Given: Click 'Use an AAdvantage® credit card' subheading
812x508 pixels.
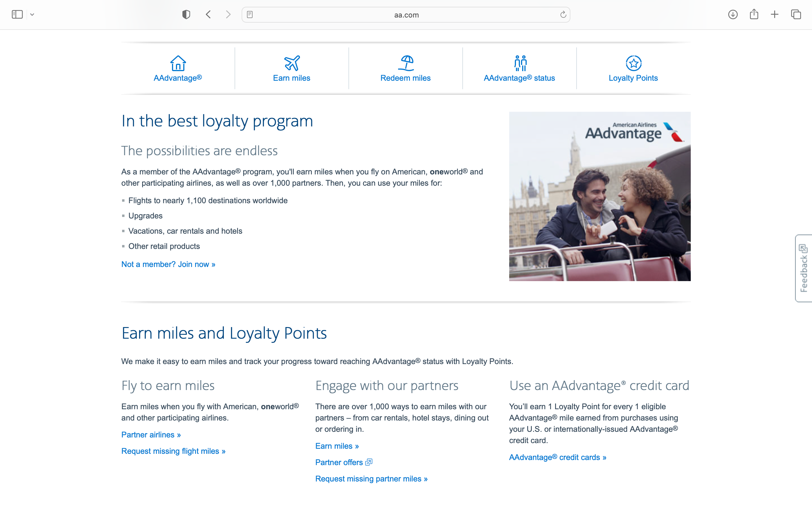Looking at the screenshot, I should coord(599,385).
